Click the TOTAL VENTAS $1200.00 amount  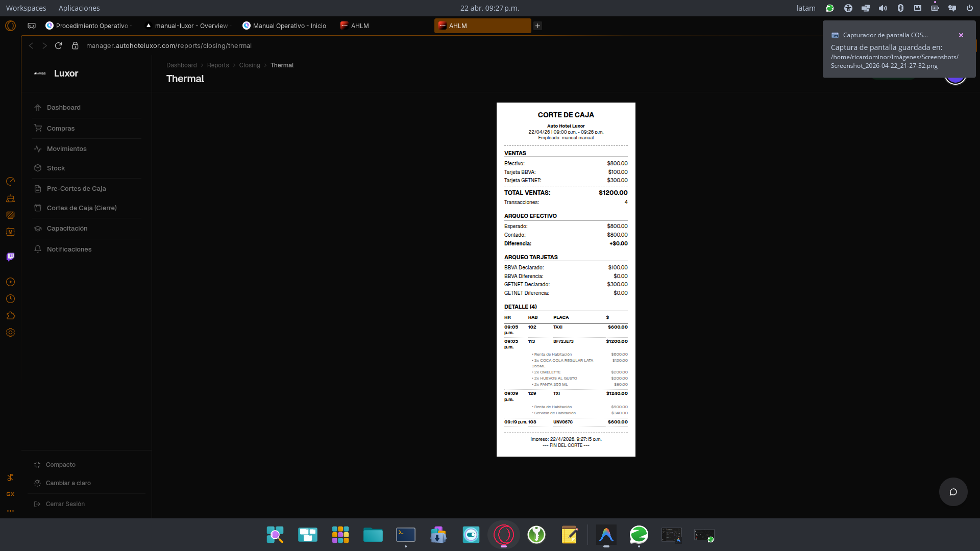coord(613,193)
